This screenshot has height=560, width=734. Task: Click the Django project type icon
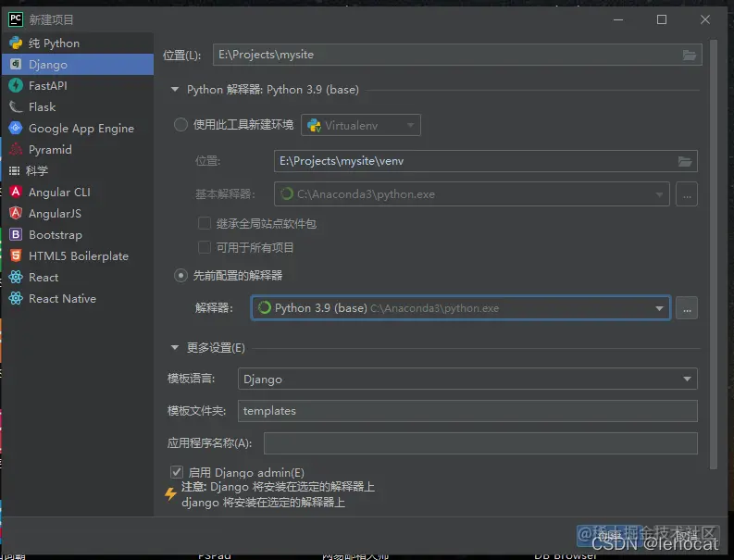[16, 64]
